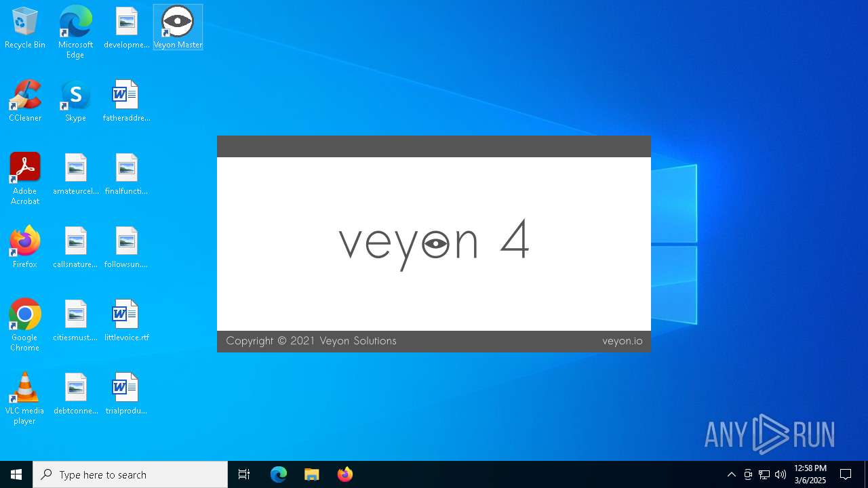Screen dimensions: 868x488
Task: Open Task View from the taskbar
Action: [x=244, y=474]
